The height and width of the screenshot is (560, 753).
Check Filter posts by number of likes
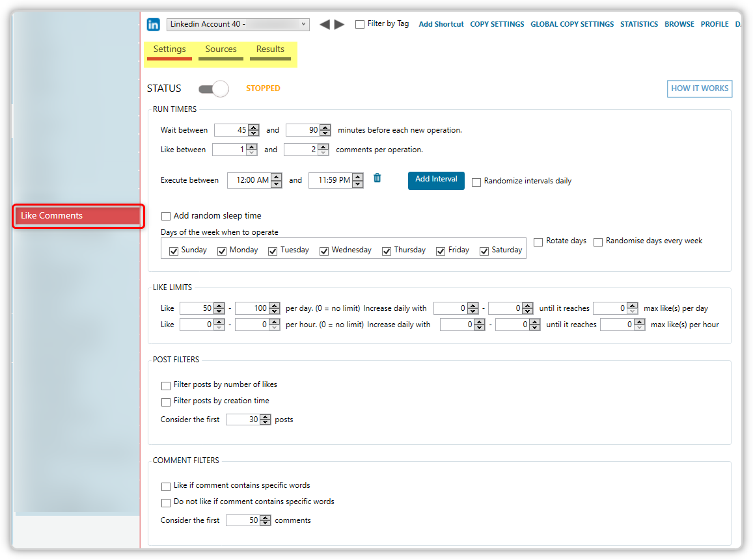coord(166,385)
